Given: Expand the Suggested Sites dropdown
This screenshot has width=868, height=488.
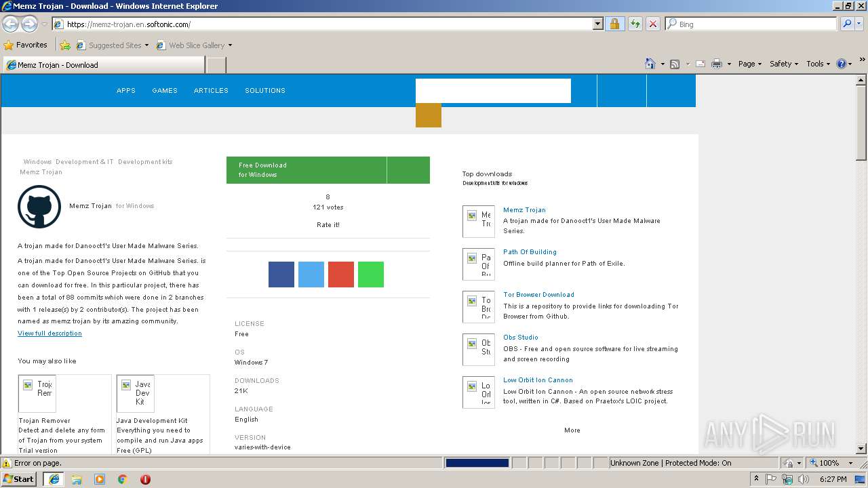Looking at the screenshot, I should tap(146, 45).
